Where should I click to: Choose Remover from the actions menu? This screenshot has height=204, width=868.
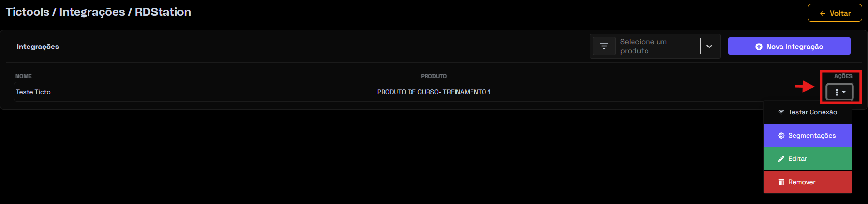[808, 182]
